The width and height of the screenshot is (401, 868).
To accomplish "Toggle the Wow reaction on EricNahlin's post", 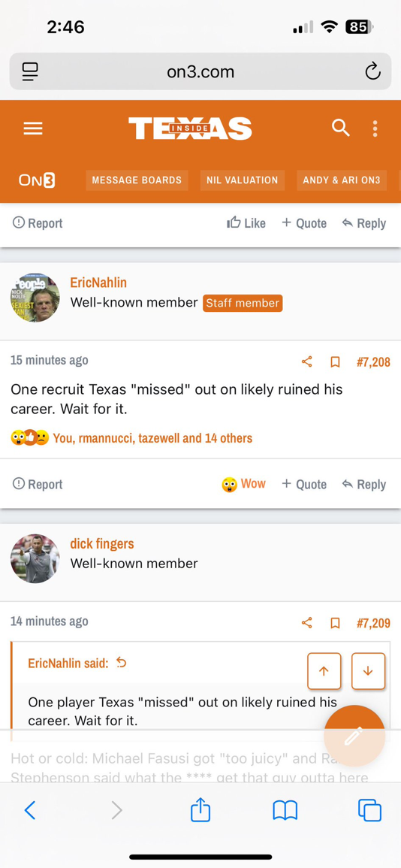I will pyautogui.click(x=244, y=484).
